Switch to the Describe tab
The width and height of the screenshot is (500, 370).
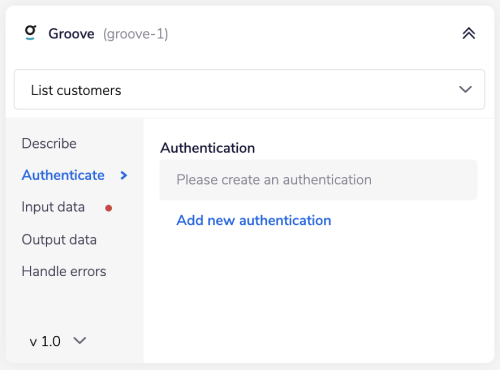[49, 143]
